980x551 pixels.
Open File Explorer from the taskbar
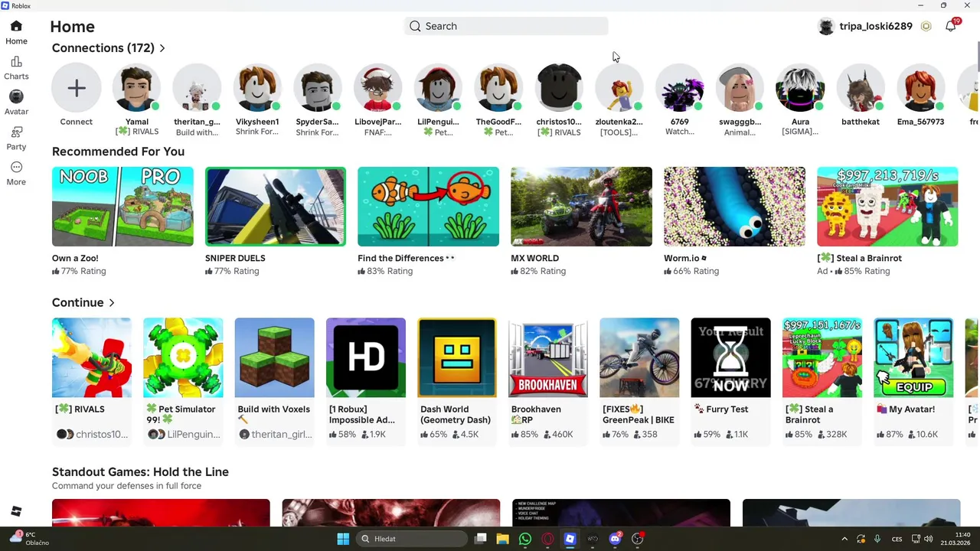502,539
